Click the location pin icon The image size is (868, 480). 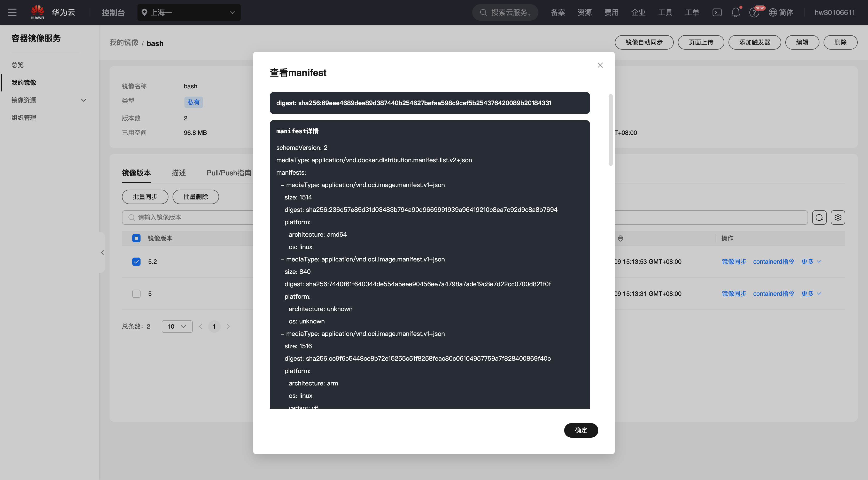[x=144, y=12]
